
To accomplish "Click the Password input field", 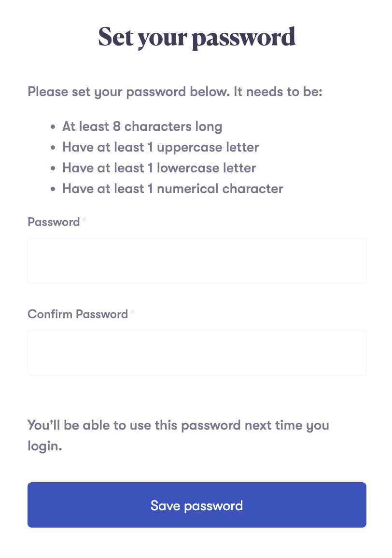I will (x=196, y=261).
